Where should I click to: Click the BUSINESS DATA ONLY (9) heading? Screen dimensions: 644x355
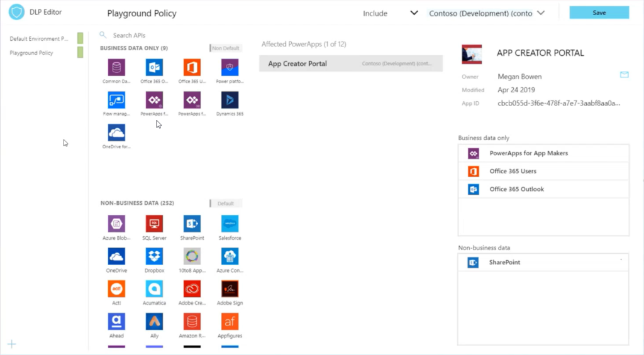134,48
